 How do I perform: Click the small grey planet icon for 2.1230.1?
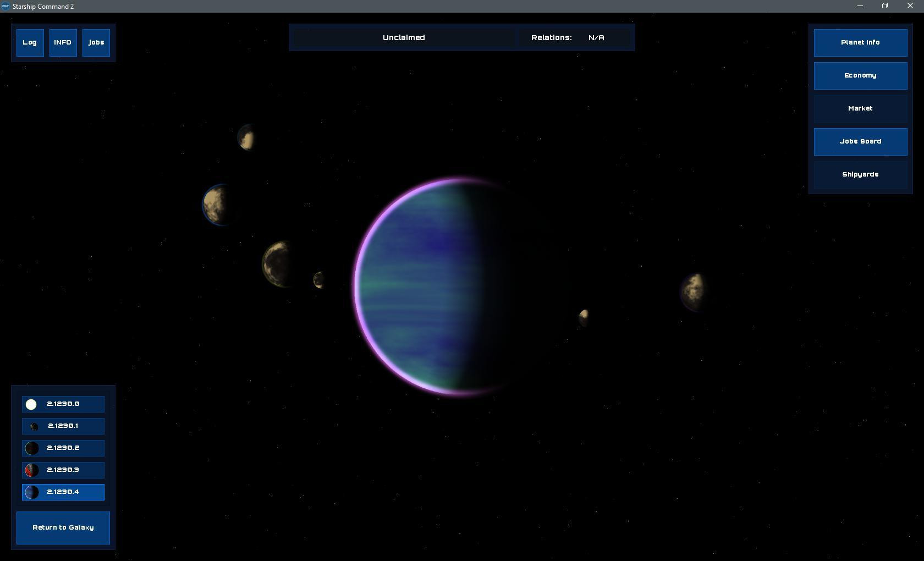click(34, 427)
